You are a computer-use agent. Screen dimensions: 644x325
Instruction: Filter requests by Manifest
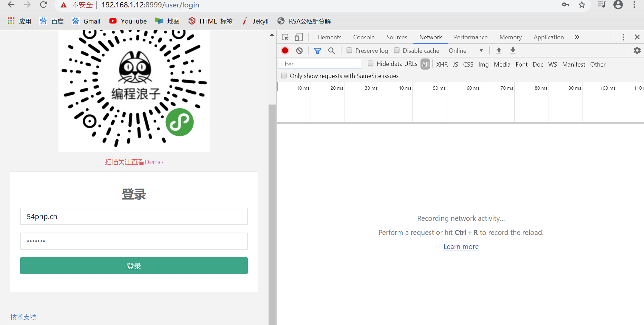click(x=573, y=64)
